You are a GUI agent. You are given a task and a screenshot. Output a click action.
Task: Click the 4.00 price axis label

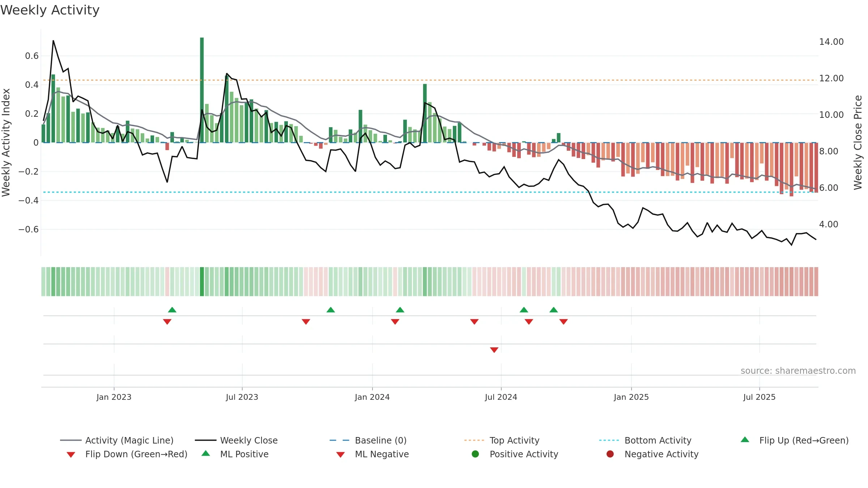[x=829, y=224]
